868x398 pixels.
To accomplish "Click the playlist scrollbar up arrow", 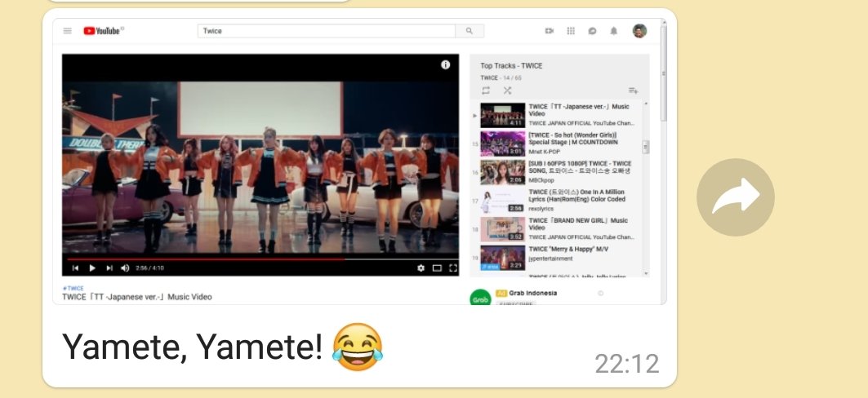I will tap(645, 104).
